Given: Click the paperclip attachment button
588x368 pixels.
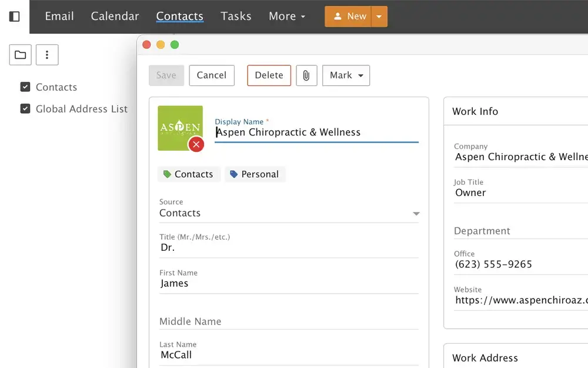Looking at the screenshot, I should click(x=306, y=75).
